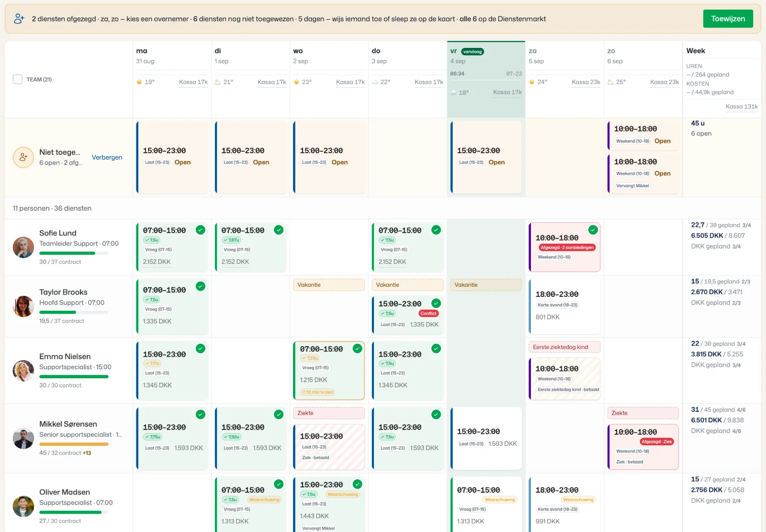Click Taylor's Saturday 18:00-23:00 shift

pyautogui.click(x=564, y=306)
